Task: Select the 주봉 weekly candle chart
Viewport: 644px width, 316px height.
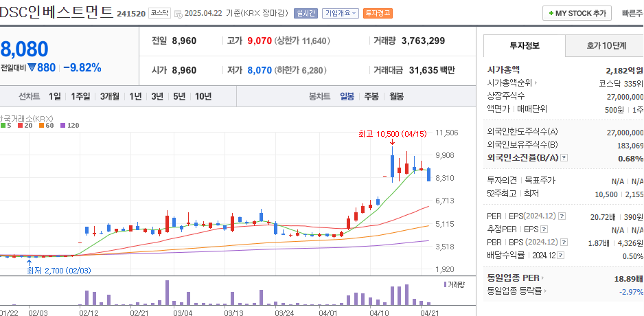Action: tap(371, 97)
